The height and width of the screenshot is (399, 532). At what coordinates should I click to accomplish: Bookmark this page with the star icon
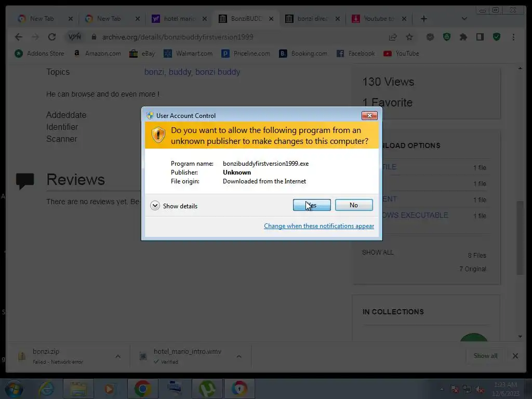tap(409, 37)
